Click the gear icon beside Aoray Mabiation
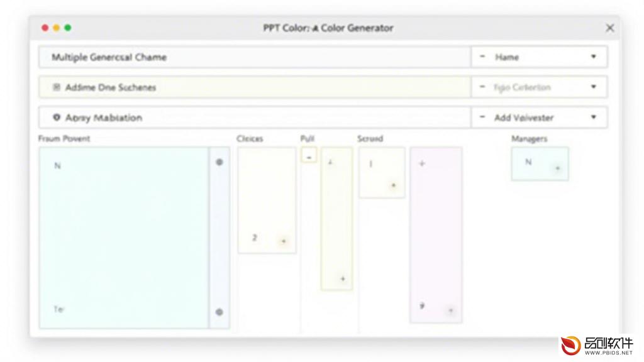This screenshot has height=362, width=644. click(57, 118)
